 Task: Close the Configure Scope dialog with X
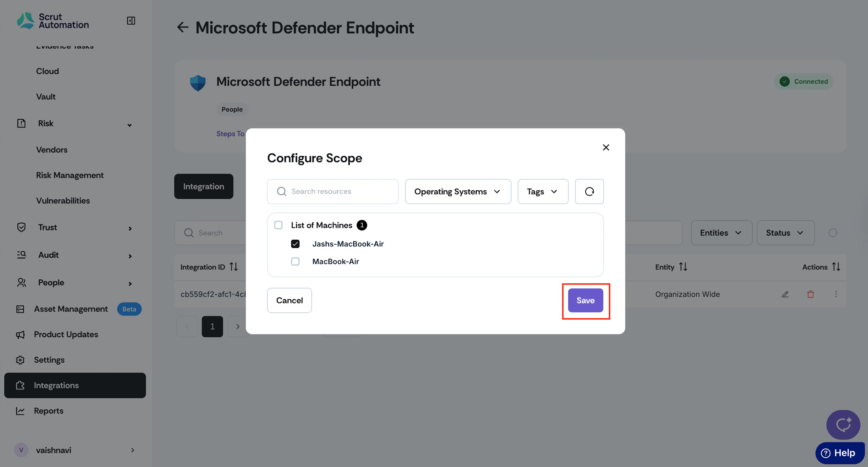(606, 147)
